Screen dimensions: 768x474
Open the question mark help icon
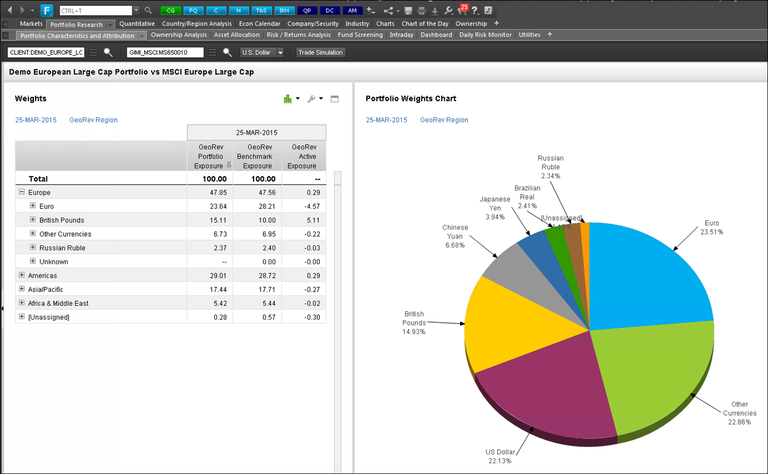tap(475, 10)
